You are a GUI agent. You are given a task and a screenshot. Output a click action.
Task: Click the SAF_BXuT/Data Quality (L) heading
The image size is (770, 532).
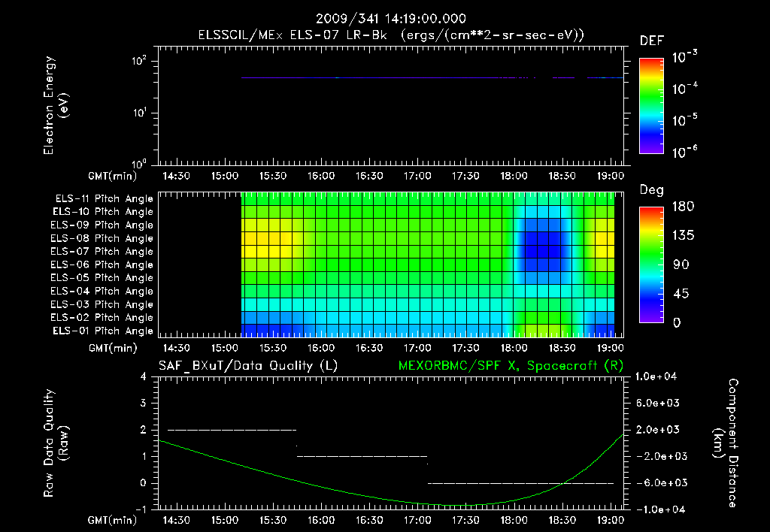248,366
